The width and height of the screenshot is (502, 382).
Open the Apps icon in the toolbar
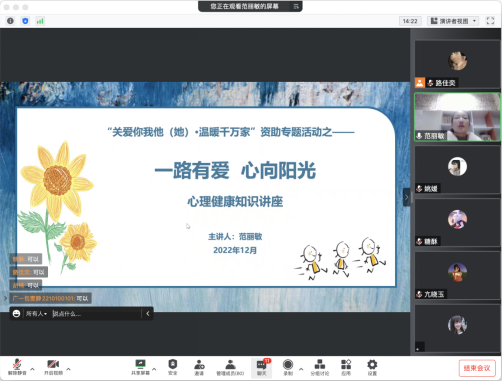tap(346, 367)
